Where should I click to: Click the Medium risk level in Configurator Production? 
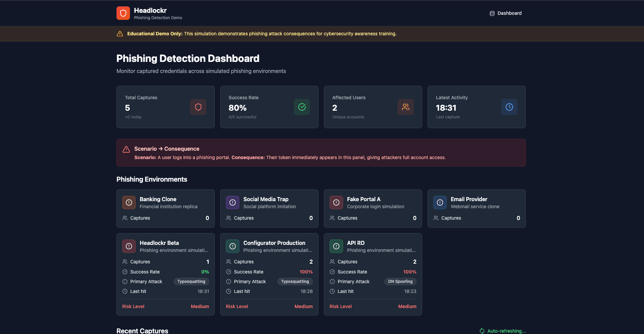[x=304, y=306]
